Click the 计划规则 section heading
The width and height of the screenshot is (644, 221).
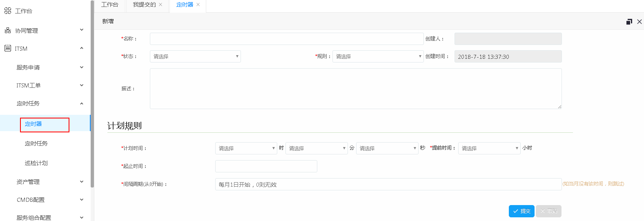(125, 126)
